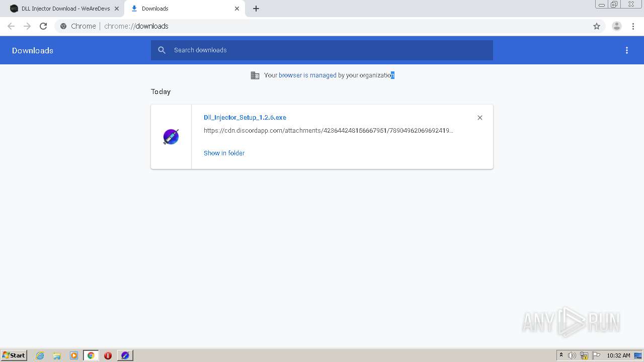This screenshot has width=644, height=362.
Task: Open the Windows Start menu
Action: [14, 355]
